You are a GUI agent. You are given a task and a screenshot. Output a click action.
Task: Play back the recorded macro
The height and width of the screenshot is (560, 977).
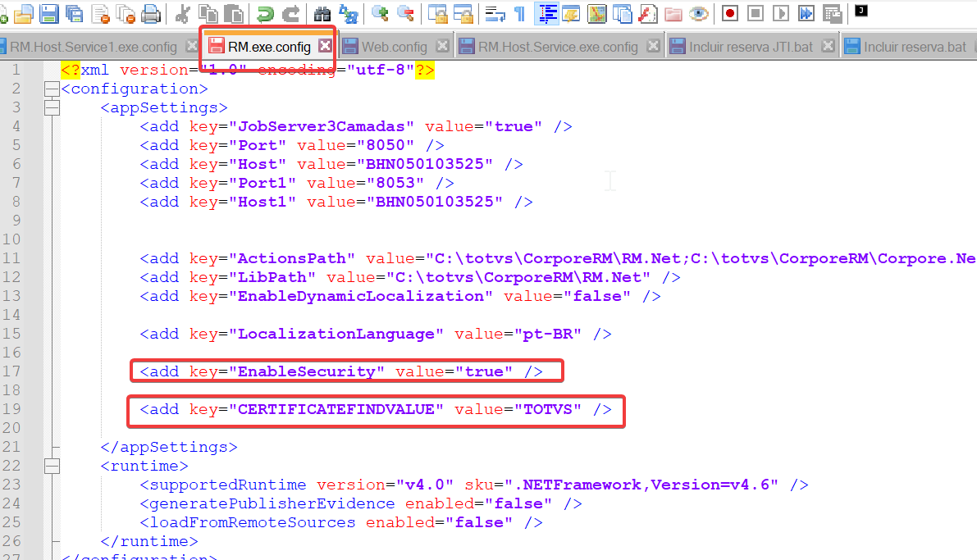click(x=781, y=14)
